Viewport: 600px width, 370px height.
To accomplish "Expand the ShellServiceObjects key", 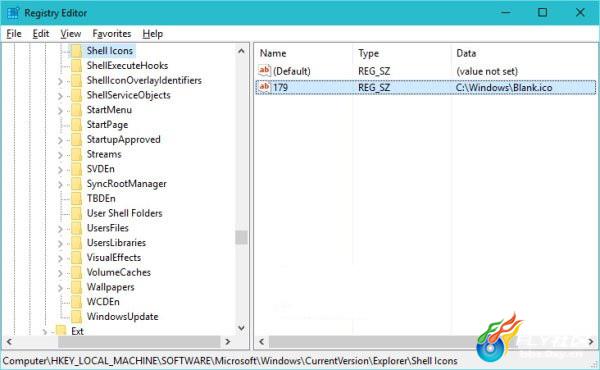I will click(x=60, y=96).
